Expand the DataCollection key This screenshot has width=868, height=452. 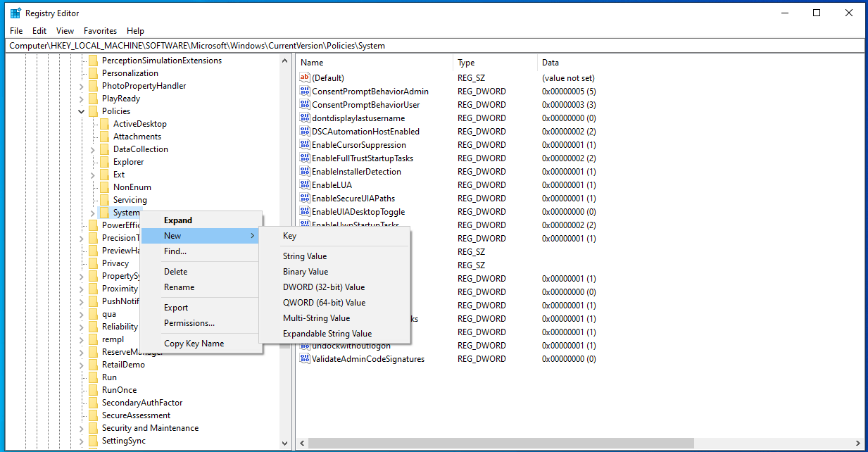pyautogui.click(x=93, y=149)
